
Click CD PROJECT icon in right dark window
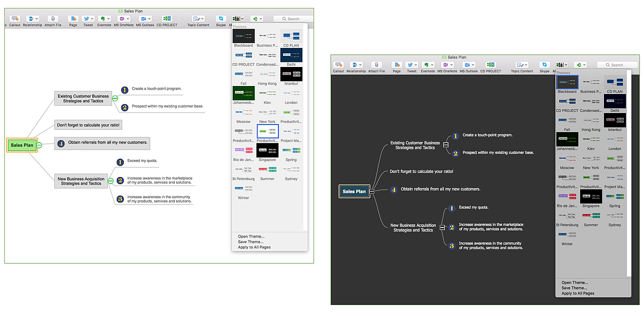490,64
